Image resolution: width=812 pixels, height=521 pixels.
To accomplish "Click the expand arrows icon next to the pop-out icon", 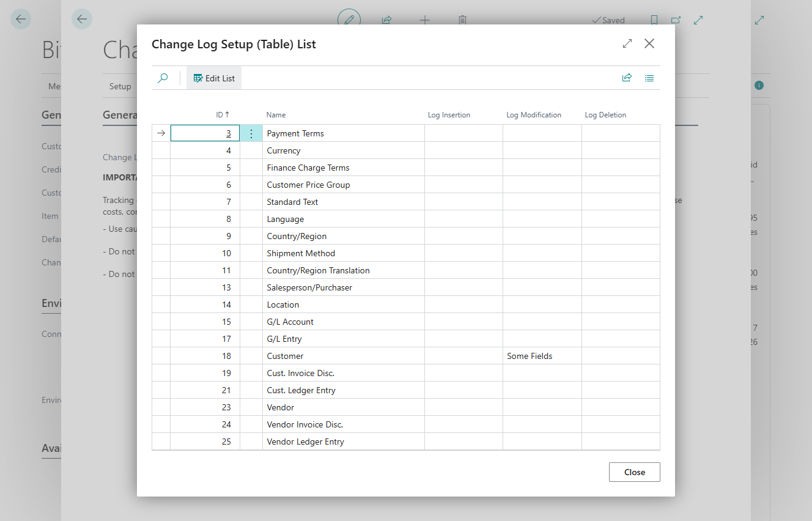I will point(698,20).
